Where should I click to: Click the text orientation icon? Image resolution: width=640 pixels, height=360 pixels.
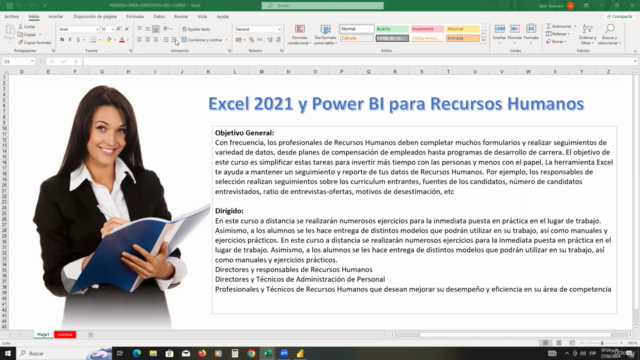166,29
